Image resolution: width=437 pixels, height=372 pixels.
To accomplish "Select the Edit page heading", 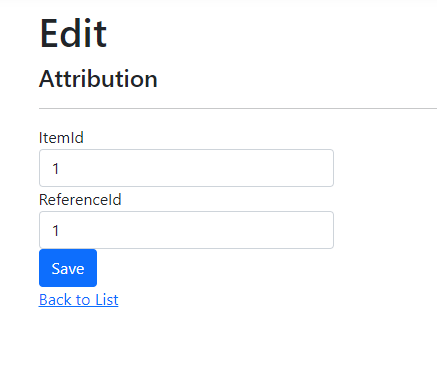I will click(x=73, y=33).
